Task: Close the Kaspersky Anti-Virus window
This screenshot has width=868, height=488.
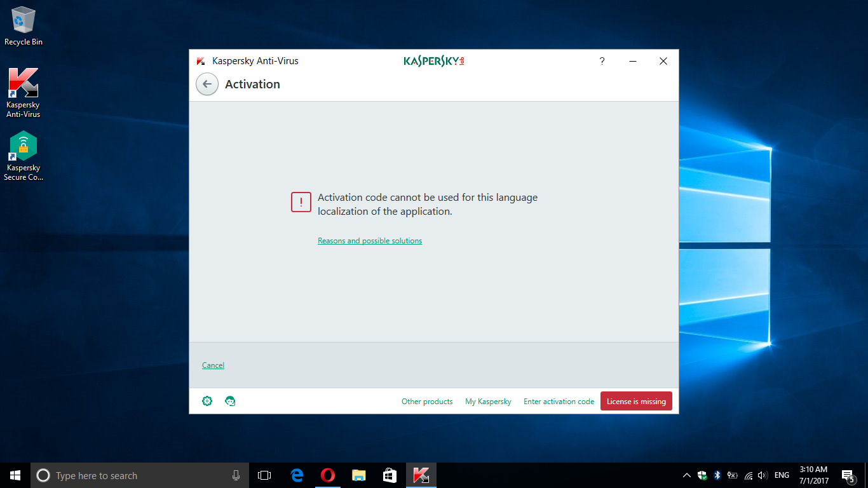Action: coord(663,61)
